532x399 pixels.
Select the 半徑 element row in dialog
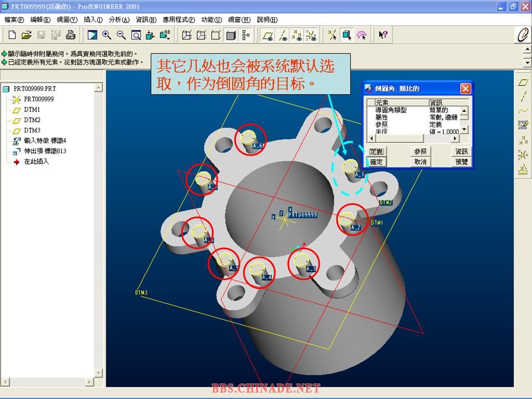click(x=413, y=131)
